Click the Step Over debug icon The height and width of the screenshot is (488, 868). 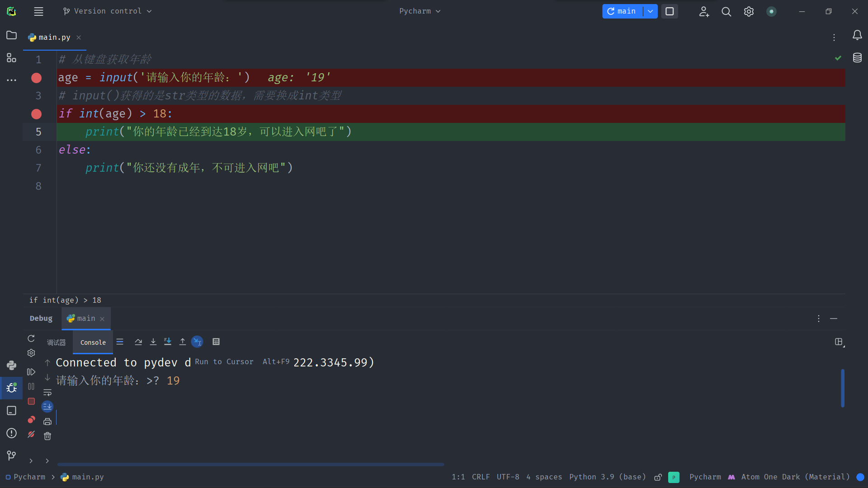point(138,342)
